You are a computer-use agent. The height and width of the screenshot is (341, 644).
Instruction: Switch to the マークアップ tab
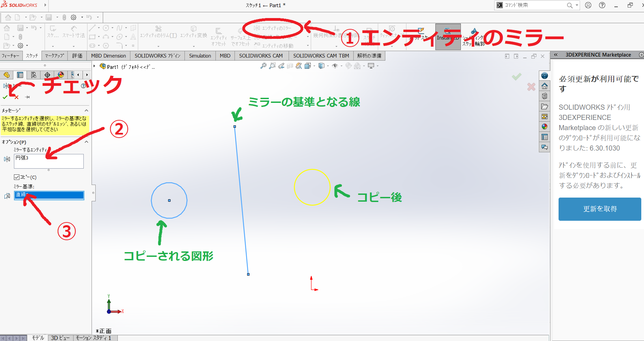click(x=55, y=56)
